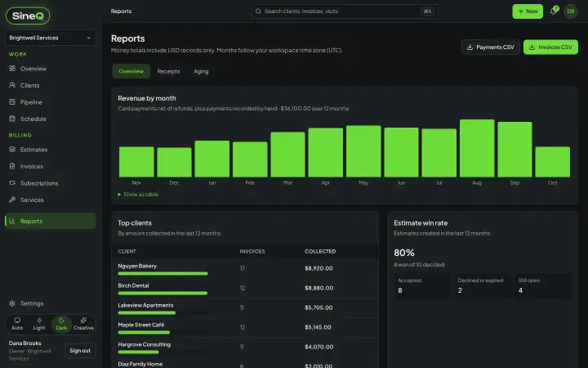Click Nguyen Bakery's progress bar
The height and width of the screenshot is (368, 588).
coord(163,273)
